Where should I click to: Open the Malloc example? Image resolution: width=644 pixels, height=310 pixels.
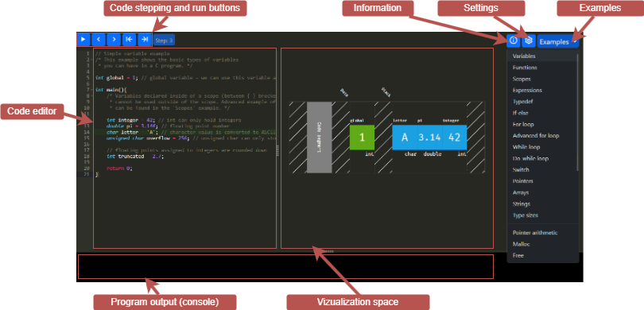(543, 244)
